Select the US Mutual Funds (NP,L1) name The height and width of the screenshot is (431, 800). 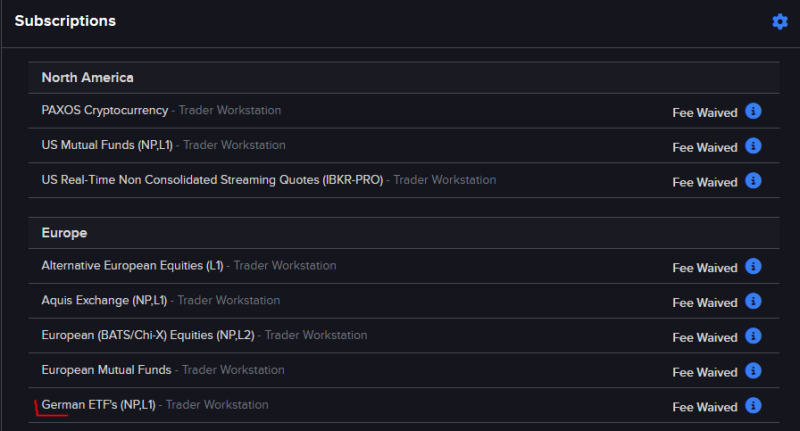[107, 145]
